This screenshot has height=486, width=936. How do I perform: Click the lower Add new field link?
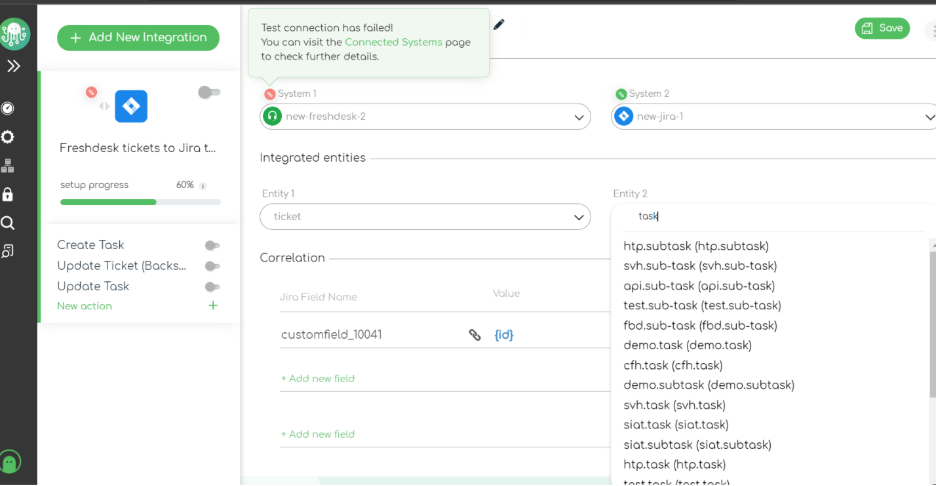(318, 434)
